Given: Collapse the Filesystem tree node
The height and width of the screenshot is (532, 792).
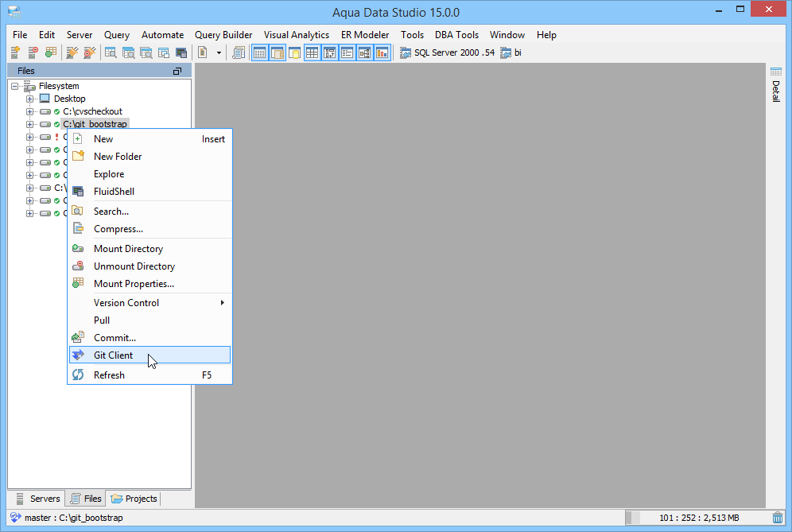Looking at the screenshot, I should (15, 86).
